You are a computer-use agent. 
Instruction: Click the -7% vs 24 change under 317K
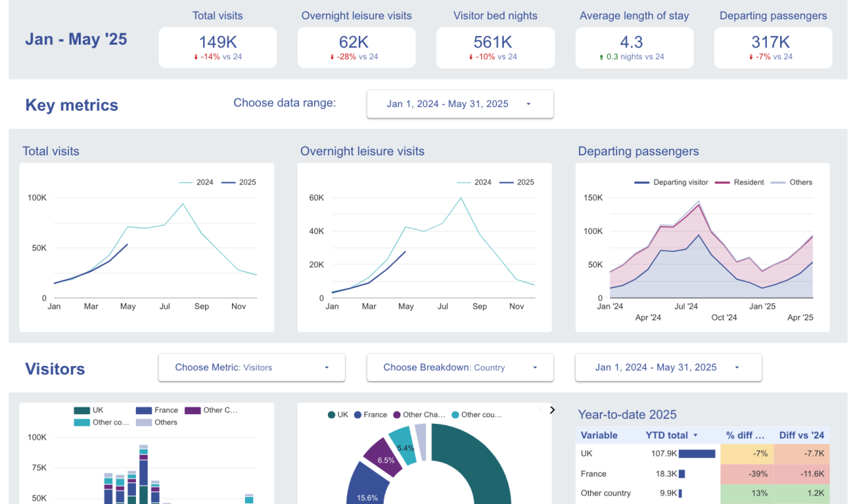pos(770,57)
